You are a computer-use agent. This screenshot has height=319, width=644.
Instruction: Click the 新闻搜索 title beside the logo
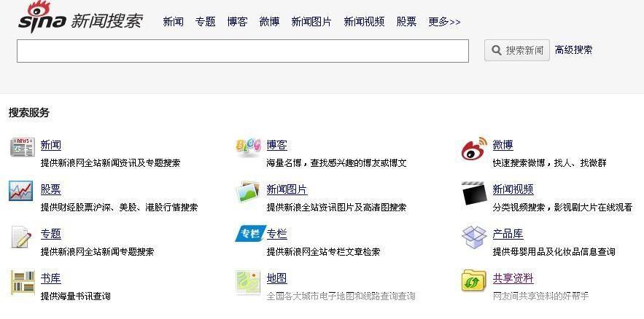[x=106, y=20]
